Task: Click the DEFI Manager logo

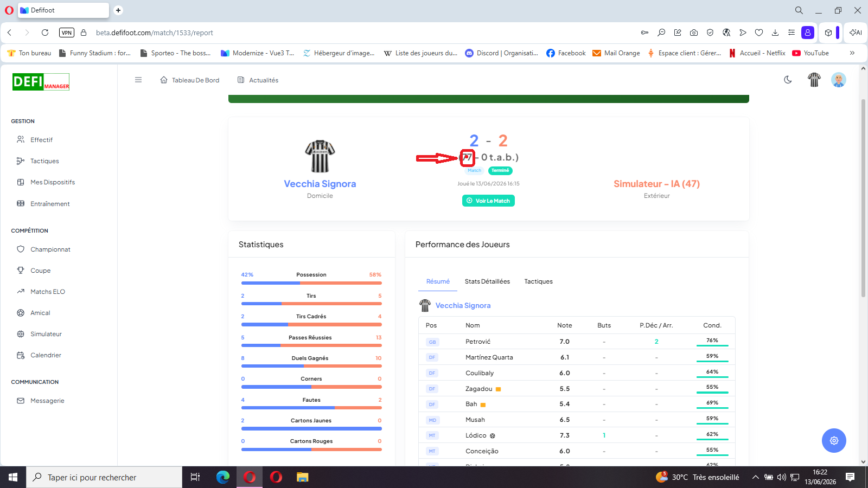Action: click(x=41, y=82)
